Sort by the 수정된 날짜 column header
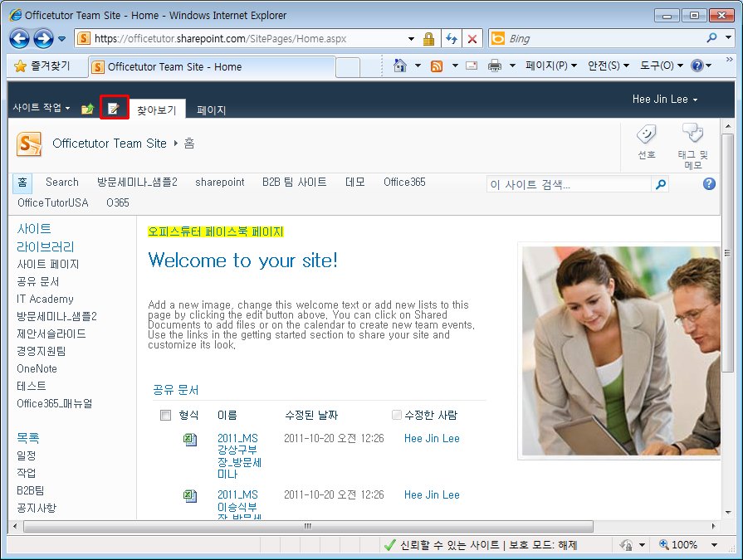743x560 pixels. [311, 415]
